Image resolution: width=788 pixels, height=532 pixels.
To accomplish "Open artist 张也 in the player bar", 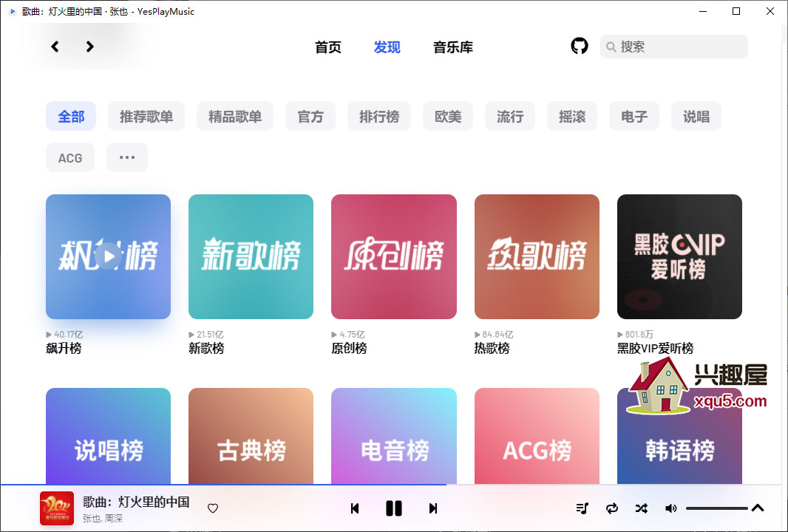I will [91, 519].
